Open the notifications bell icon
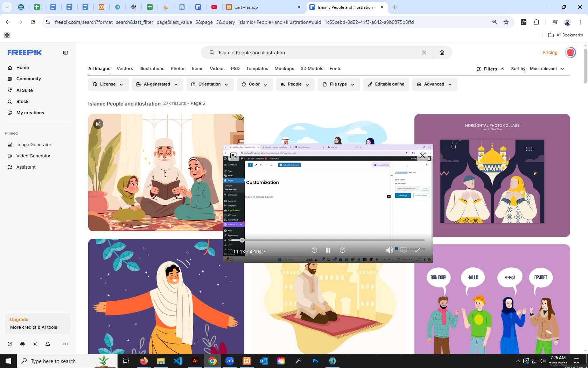 click(48, 344)
